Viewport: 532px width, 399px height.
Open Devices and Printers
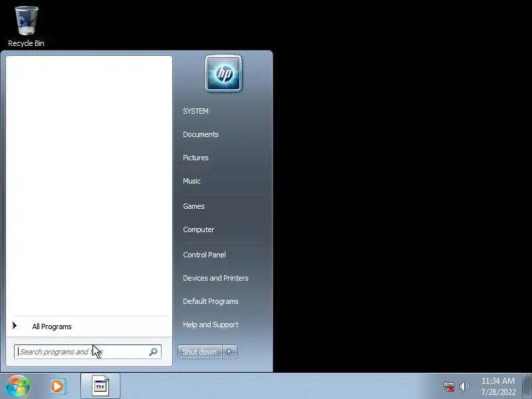215,278
